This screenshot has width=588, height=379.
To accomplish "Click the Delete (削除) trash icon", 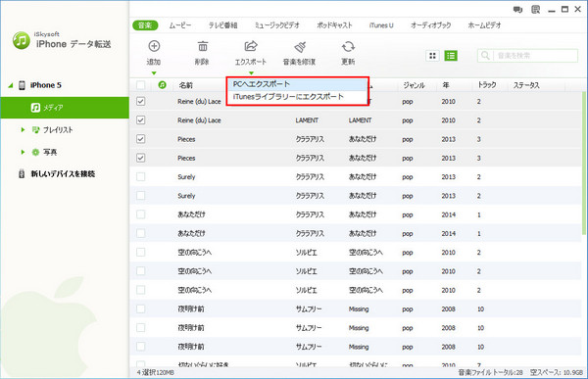I will coord(203,46).
